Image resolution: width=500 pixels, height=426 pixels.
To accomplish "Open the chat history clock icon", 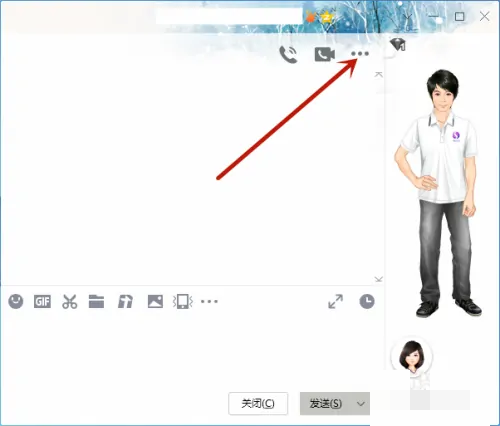I will tap(367, 302).
